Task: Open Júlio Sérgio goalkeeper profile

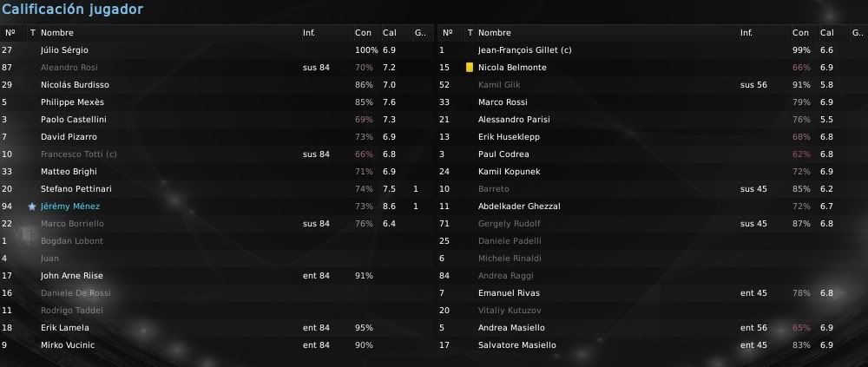Action: 64,50
